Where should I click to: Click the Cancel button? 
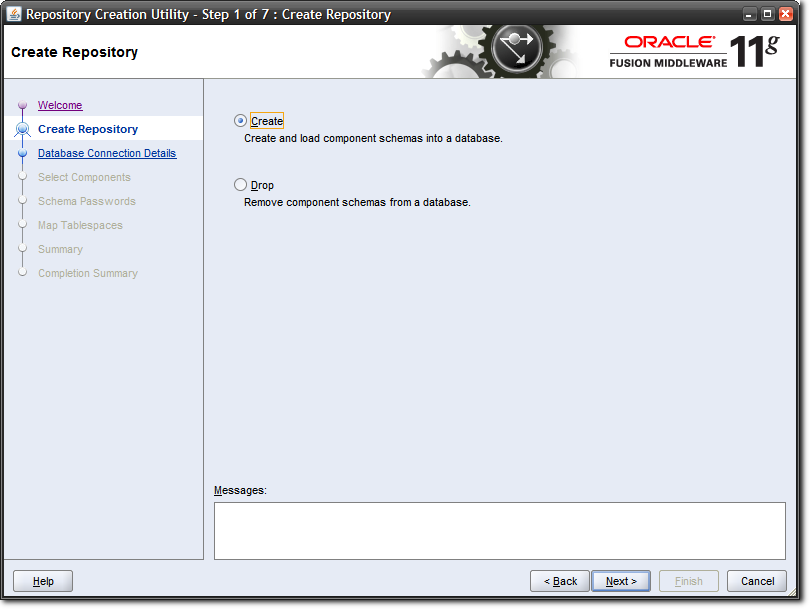click(757, 581)
